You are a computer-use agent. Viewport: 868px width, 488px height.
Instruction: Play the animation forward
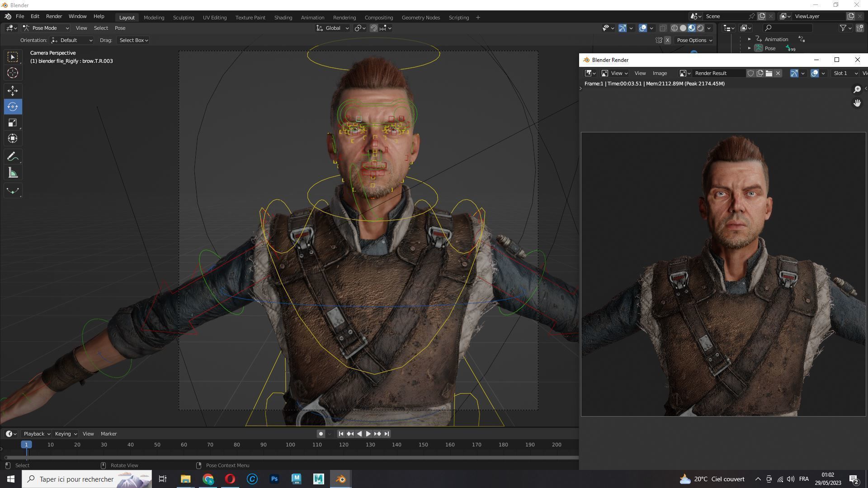[368, 434]
